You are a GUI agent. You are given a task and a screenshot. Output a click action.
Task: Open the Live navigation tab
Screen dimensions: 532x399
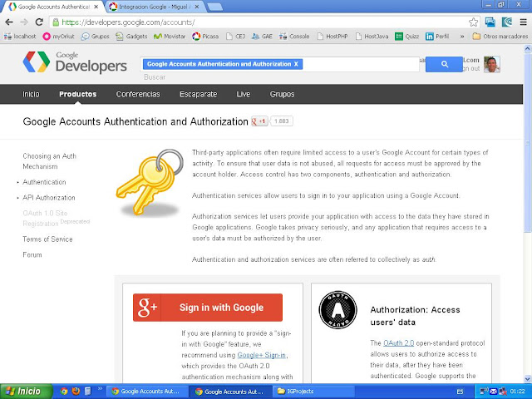coord(244,94)
